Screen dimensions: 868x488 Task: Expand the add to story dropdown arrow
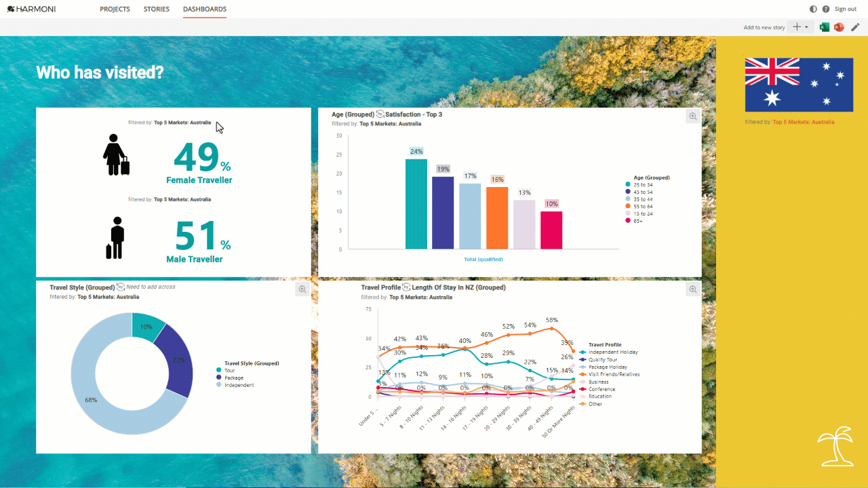pyautogui.click(x=807, y=28)
